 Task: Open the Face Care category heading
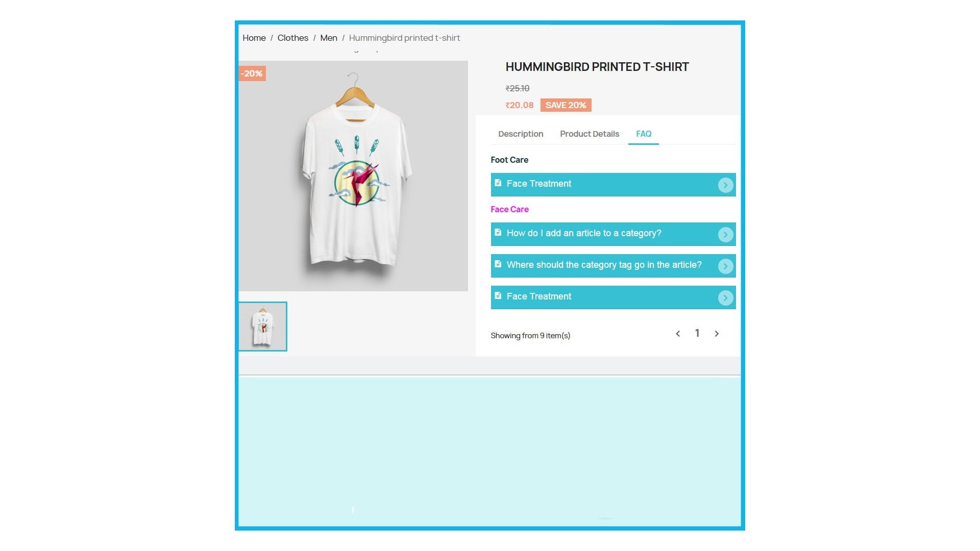pyautogui.click(x=509, y=209)
